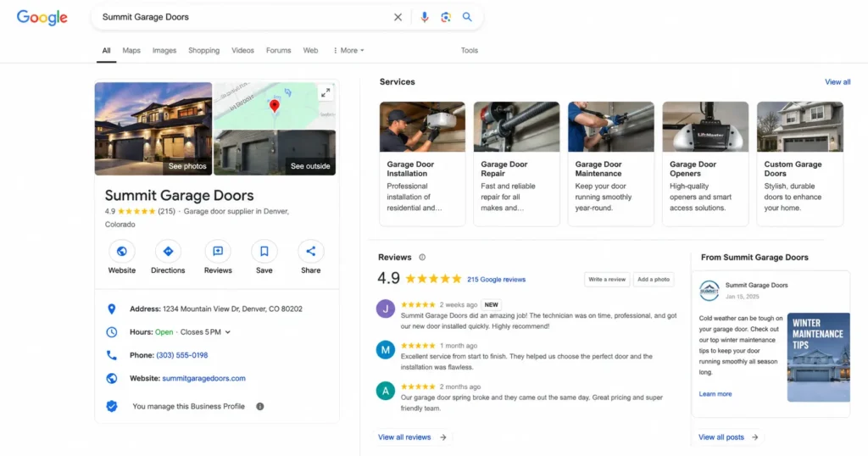
Task: Click the verified shield checkmark icon
Action: point(112,406)
